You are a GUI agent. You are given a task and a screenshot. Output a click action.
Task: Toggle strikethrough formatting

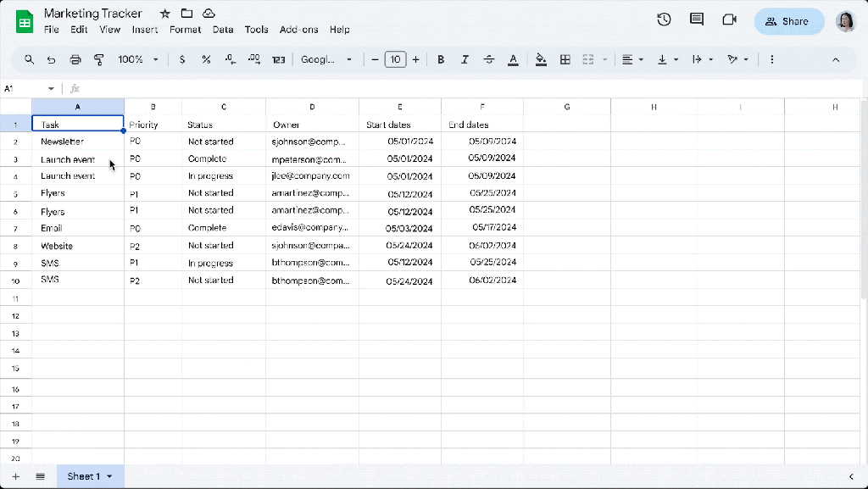pyautogui.click(x=488, y=59)
